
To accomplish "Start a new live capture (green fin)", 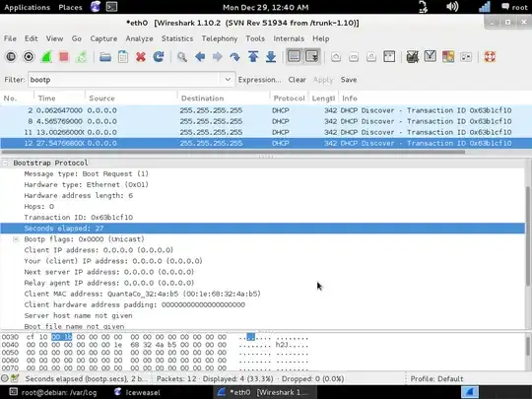I will pos(46,57).
